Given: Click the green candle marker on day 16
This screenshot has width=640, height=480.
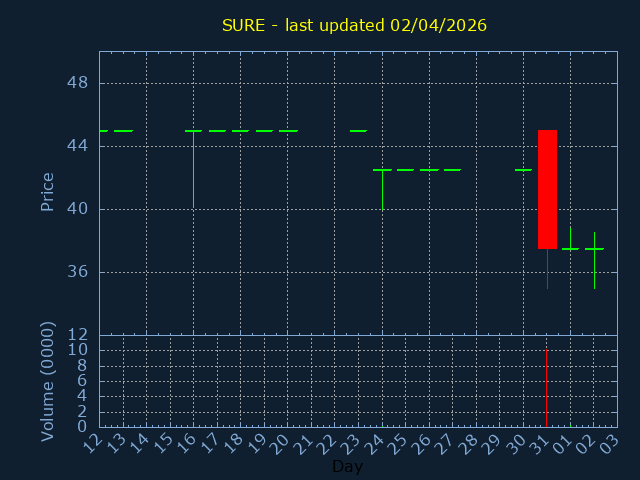Looking at the screenshot, I should pyautogui.click(x=193, y=131).
